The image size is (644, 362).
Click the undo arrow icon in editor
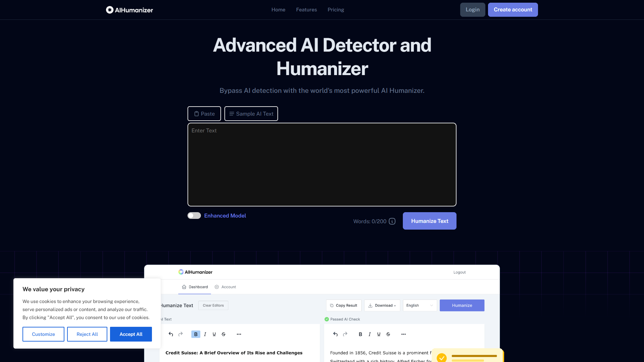pos(171,334)
